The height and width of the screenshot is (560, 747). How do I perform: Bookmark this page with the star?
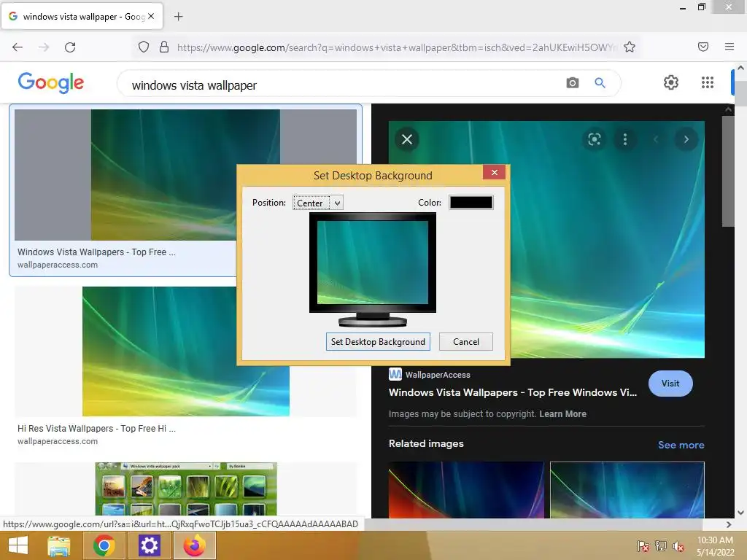pyautogui.click(x=630, y=47)
